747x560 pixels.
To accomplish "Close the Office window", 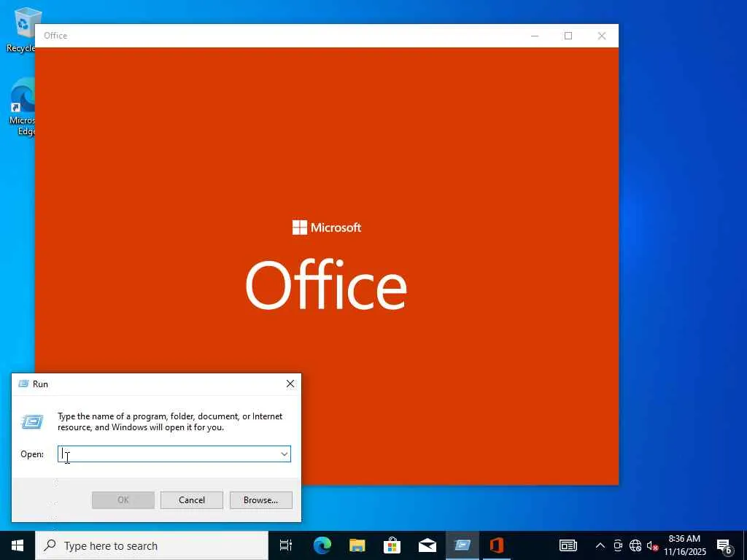I will [602, 36].
